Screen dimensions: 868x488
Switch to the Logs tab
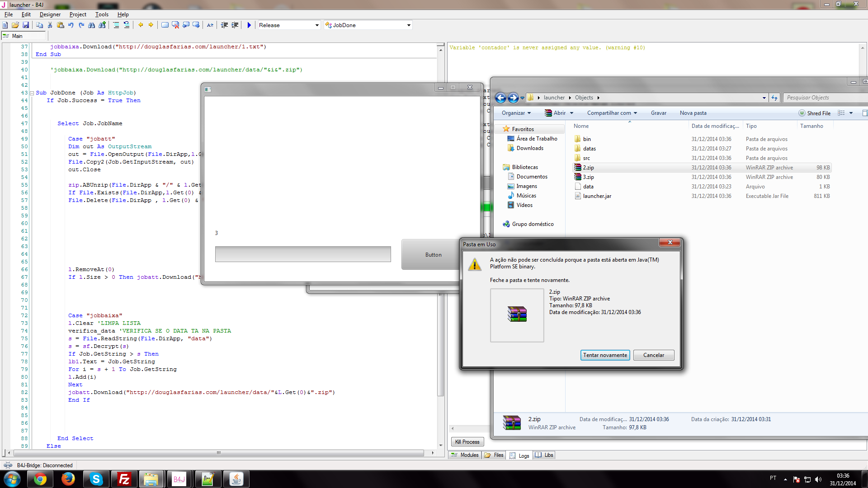click(519, 455)
